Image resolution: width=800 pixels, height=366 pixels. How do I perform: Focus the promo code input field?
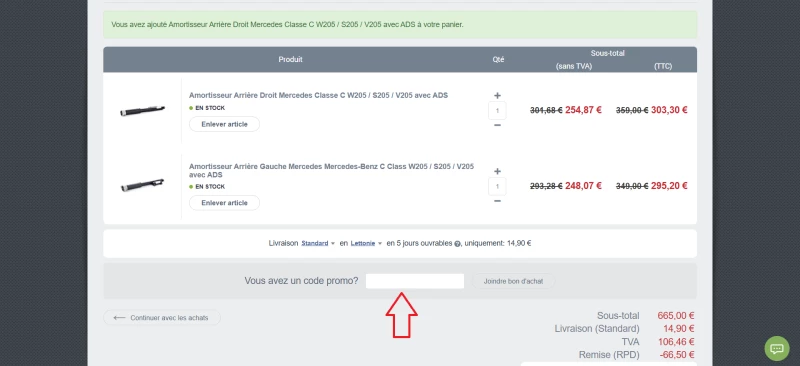click(415, 281)
